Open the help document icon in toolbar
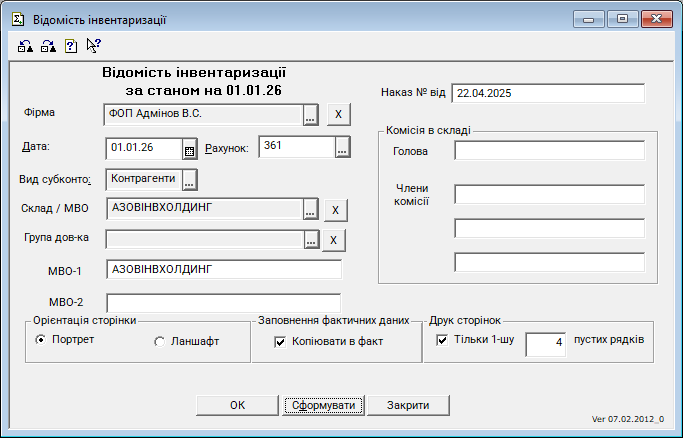Image resolution: width=683 pixels, height=438 pixels. [71, 45]
